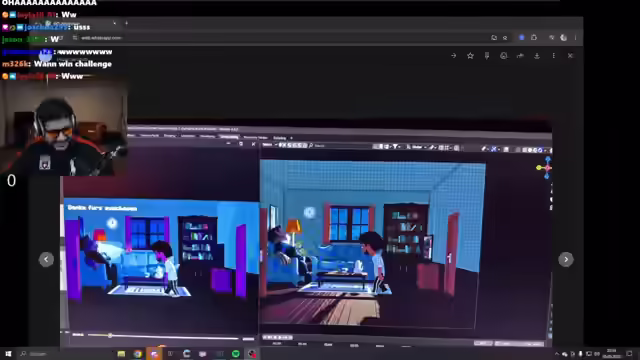Screen dimensions: 640x360
Task: Click the download arrow icon in viewer toolbar
Action: coord(537,56)
